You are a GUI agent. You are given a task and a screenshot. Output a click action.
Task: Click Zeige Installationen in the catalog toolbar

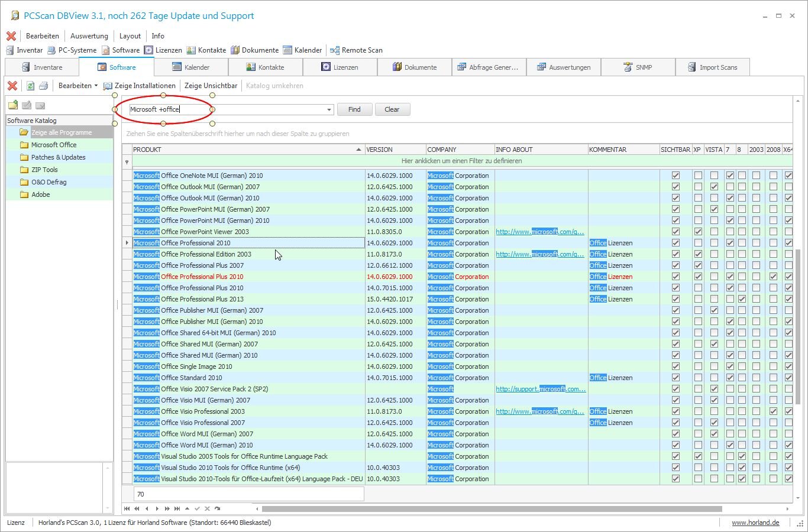[140, 86]
